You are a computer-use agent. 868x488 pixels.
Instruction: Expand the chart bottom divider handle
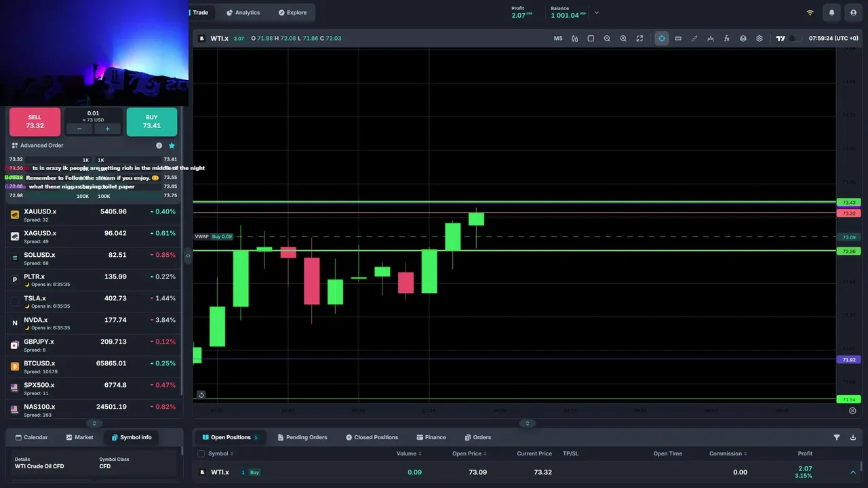click(528, 424)
